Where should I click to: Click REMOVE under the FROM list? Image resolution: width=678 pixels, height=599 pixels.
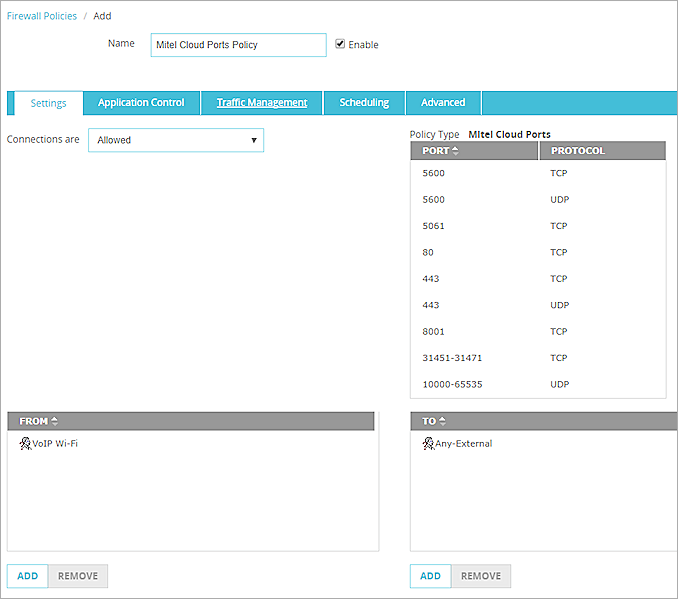click(x=77, y=576)
